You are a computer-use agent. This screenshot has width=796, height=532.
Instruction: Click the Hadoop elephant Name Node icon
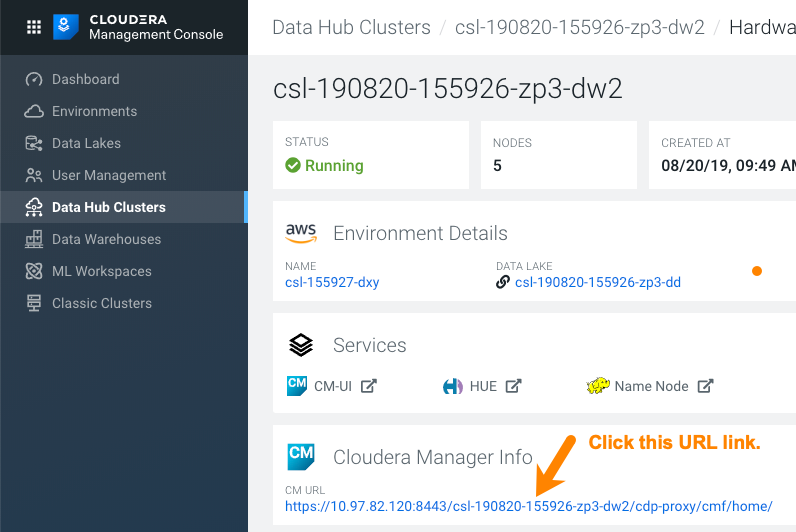point(598,386)
